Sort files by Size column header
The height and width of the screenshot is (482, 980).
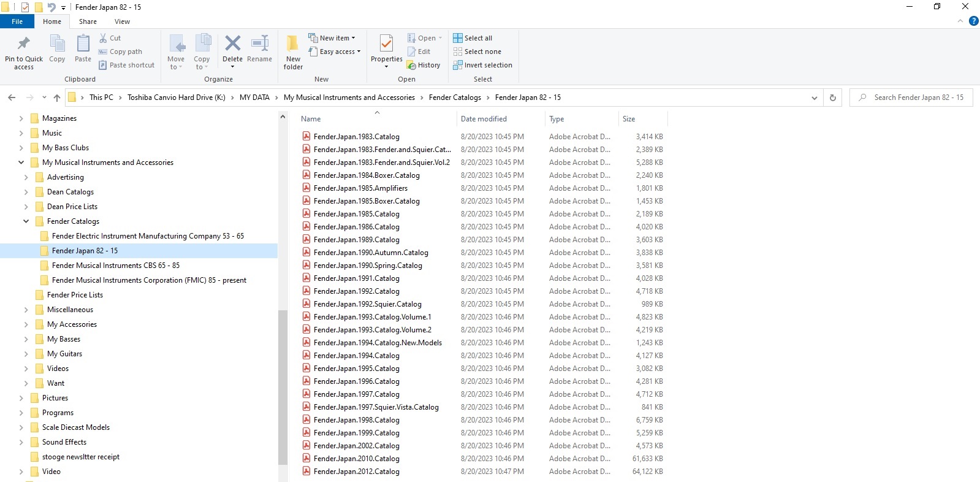(x=642, y=119)
